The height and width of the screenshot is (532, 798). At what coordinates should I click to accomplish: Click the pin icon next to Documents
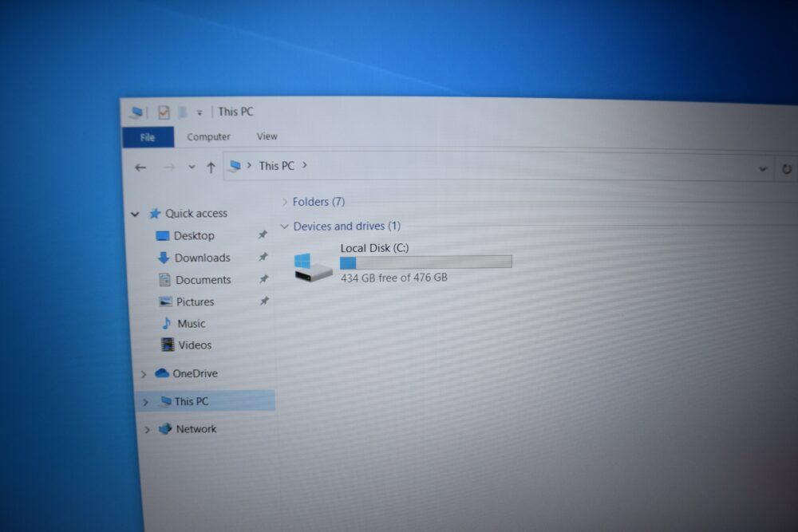[263, 278]
